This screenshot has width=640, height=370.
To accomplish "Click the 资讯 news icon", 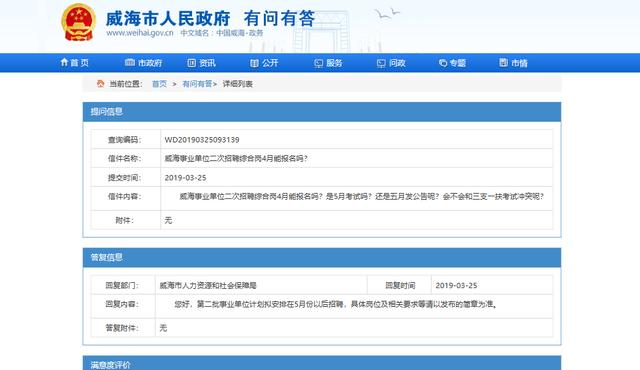I will 191,63.
